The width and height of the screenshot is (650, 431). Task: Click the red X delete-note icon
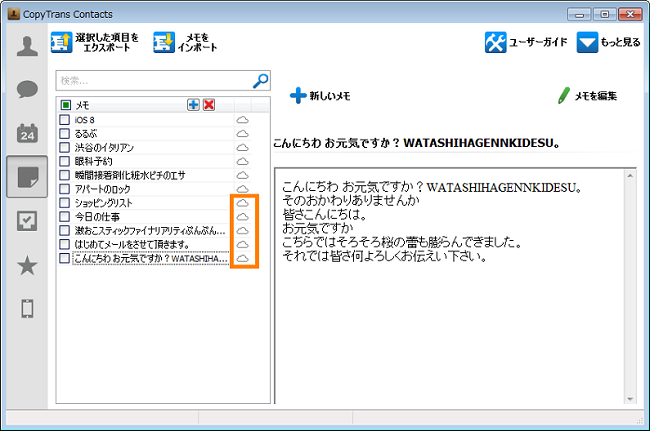point(209,105)
